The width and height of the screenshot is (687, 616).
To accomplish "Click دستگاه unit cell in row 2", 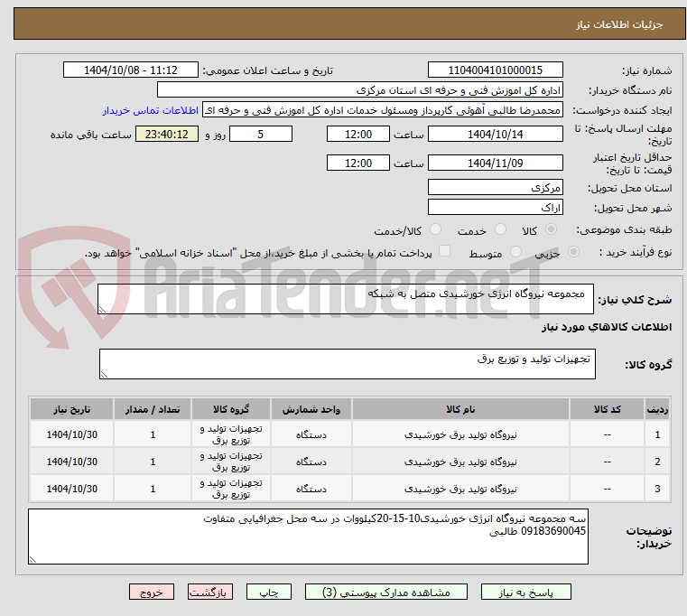I will coord(311,462).
